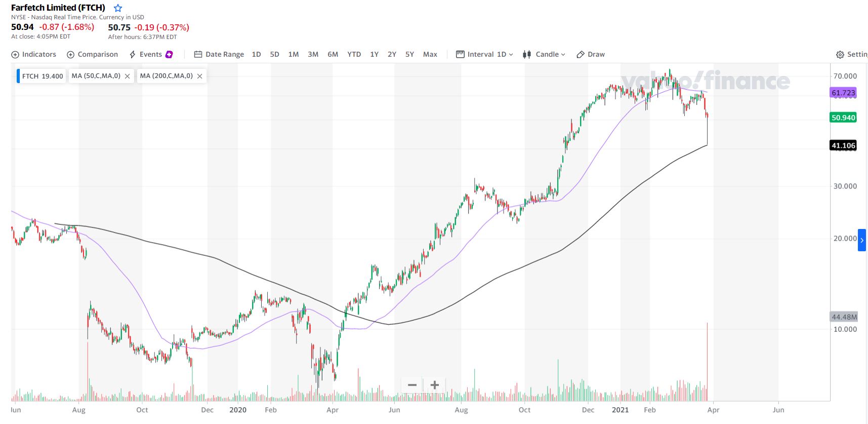Image resolution: width=868 pixels, height=424 pixels.
Task: Open the Comparison tool
Action: [x=93, y=54]
